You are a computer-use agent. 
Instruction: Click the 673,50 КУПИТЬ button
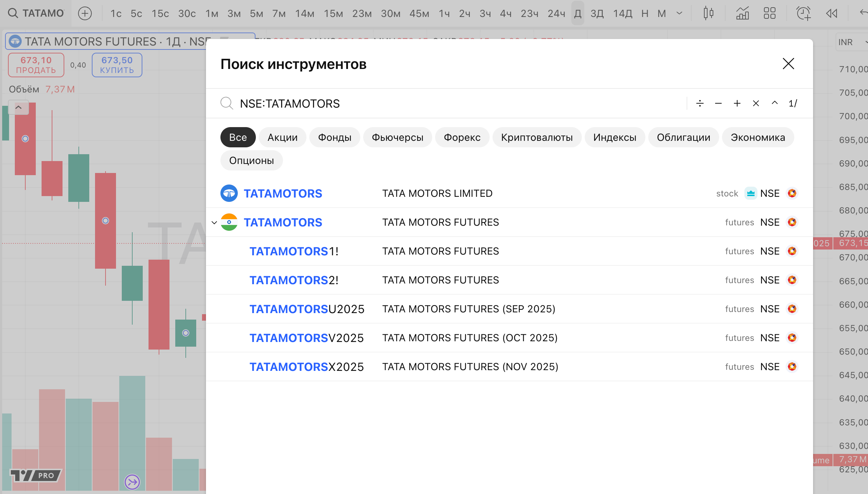(x=117, y=65)
